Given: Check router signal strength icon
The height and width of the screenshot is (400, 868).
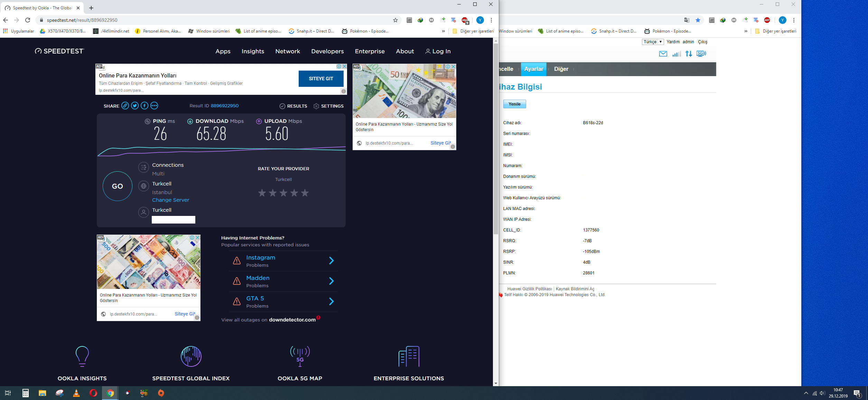Looking at the screenshot, I should [x=676, y=54].
